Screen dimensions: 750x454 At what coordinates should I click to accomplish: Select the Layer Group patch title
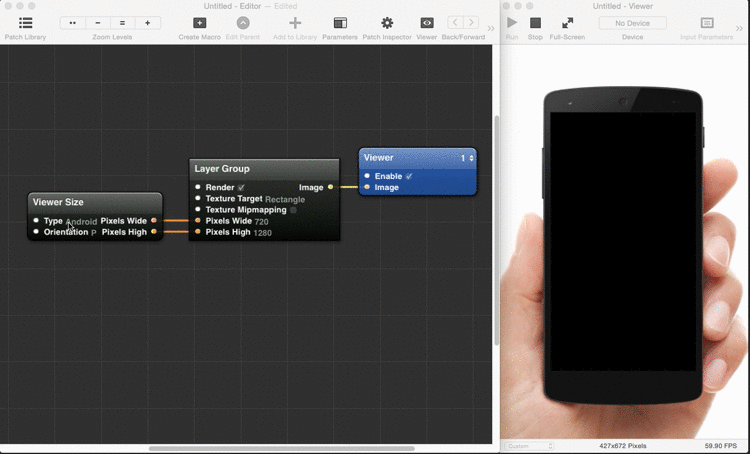(221, 168)
